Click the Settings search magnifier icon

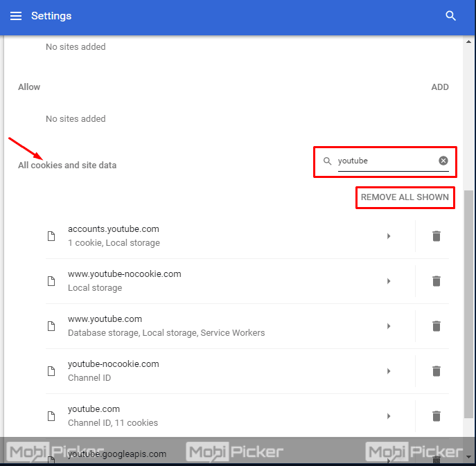450,16
